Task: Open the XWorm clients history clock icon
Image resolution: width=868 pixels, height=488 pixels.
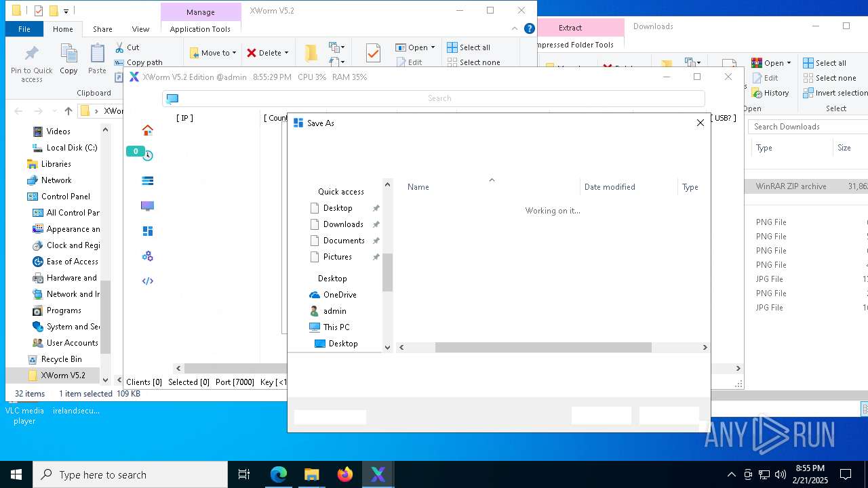Action: 147,155
